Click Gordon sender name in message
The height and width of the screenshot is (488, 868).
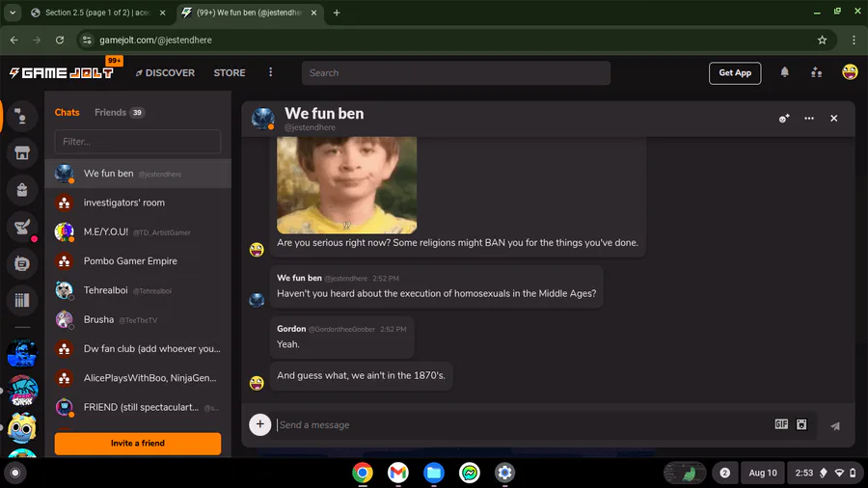pos(291,329)
